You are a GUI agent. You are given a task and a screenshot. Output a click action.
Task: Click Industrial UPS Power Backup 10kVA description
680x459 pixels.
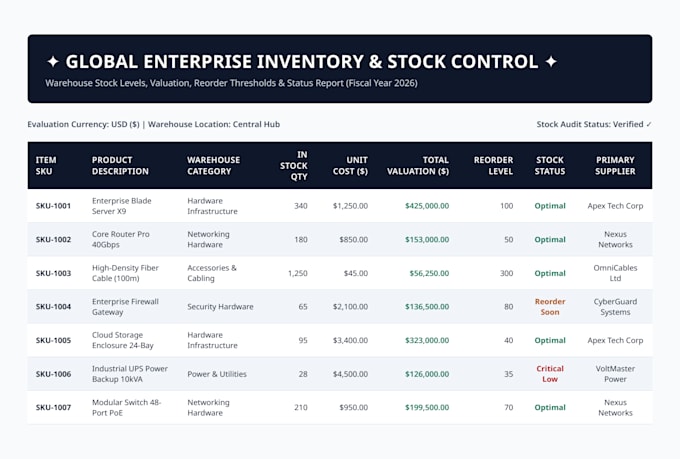tap(130, 374)
